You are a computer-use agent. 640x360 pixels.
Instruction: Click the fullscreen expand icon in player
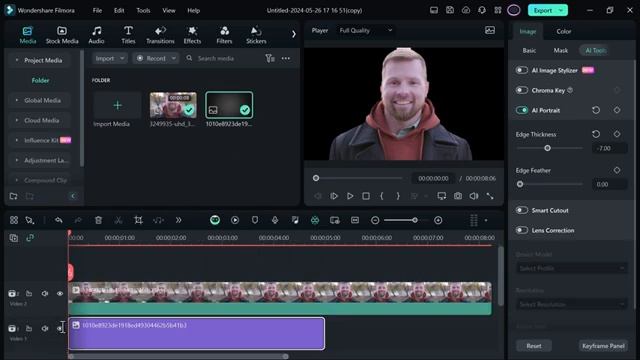[x=490, y=196]
